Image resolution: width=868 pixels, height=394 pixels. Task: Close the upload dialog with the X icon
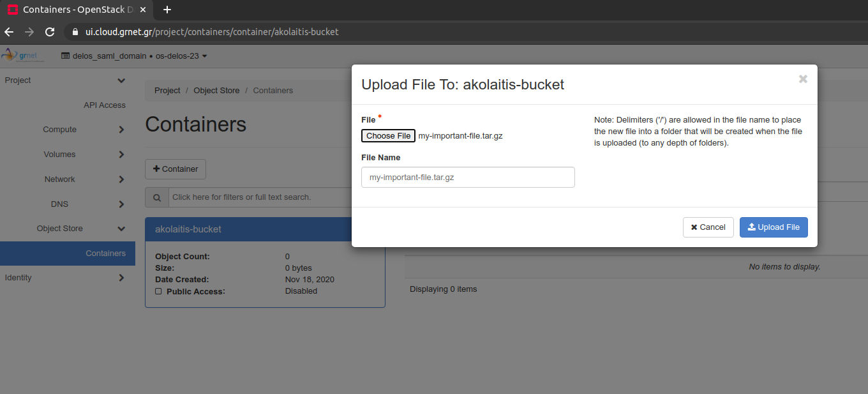[803, 79]
